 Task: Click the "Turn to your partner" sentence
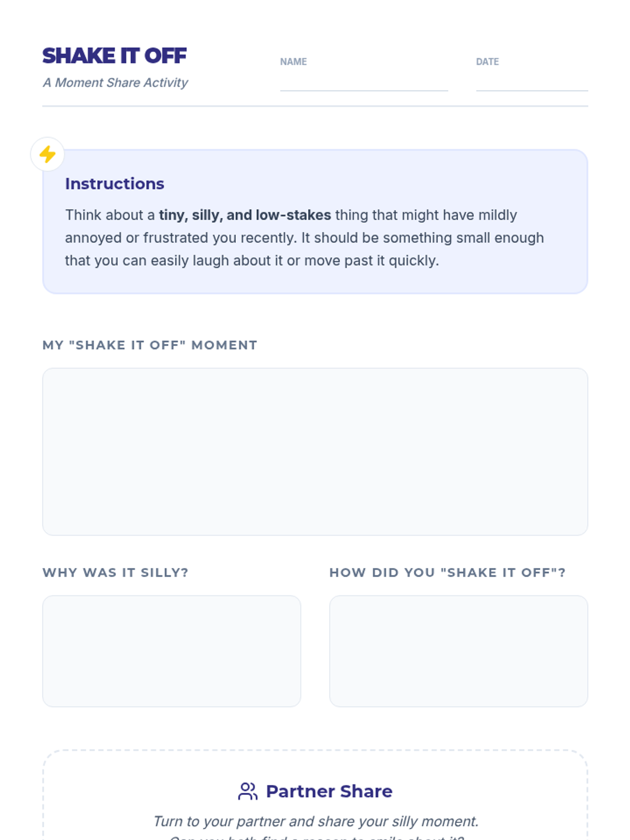316,821
